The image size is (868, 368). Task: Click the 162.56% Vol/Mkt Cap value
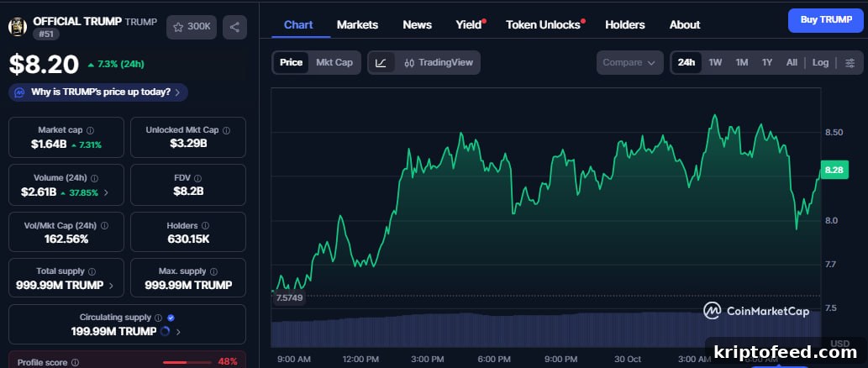point(66,239)
